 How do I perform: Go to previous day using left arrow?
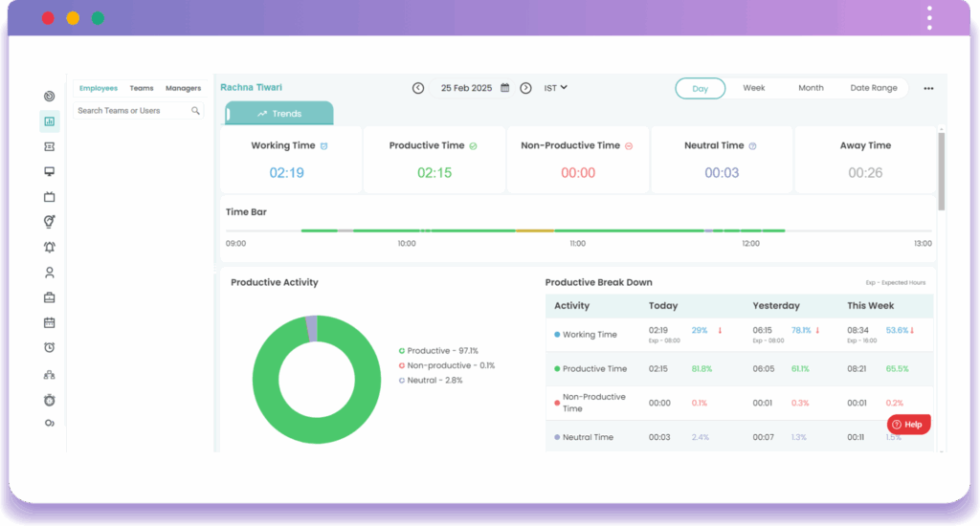(x=418, y=88)
